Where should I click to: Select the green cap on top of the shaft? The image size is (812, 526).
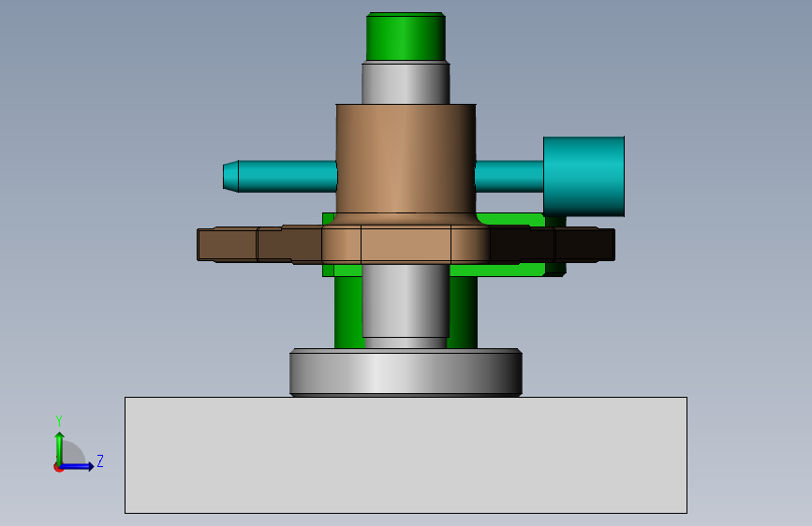(406, 37)
